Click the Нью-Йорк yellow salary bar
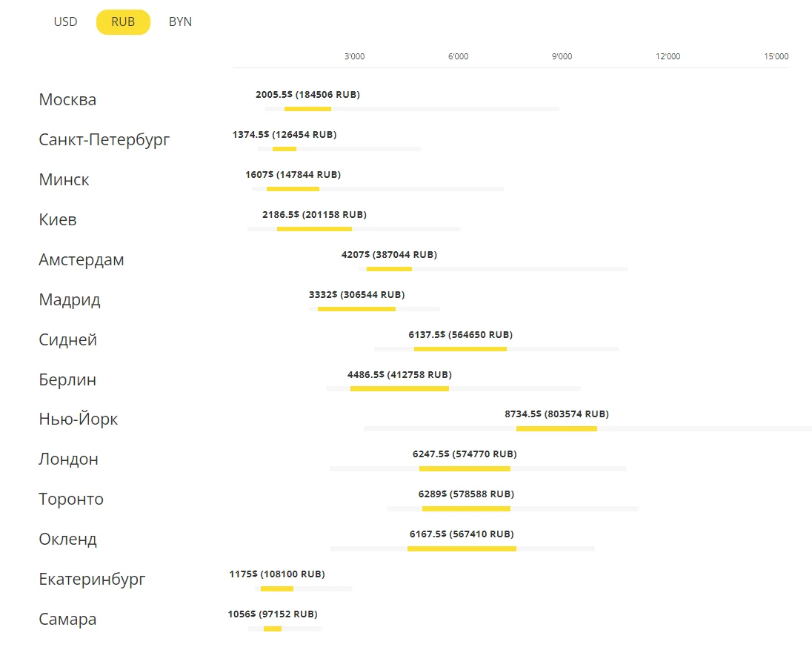Image resolution: width=812 pixels, height=647 pixels. point(556,428)
